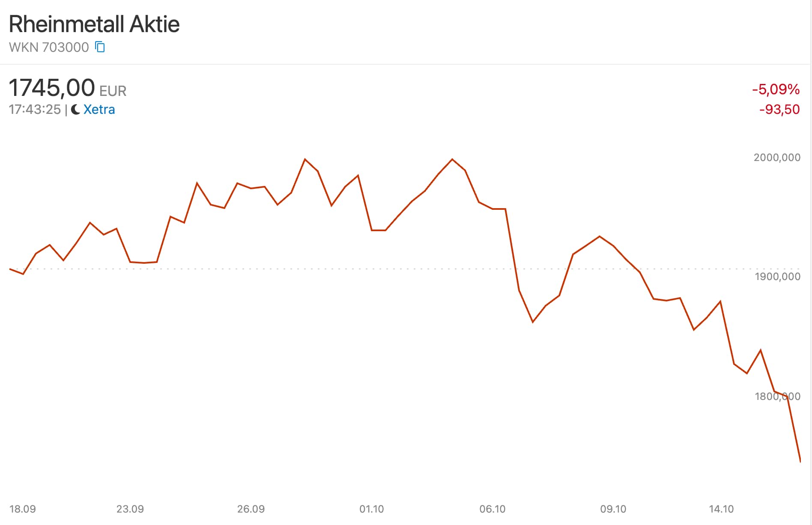This screenshot has width=812, height=525.
Task: Click the EUR currency label
Action: pyautogui.click(x=113, y=91)
